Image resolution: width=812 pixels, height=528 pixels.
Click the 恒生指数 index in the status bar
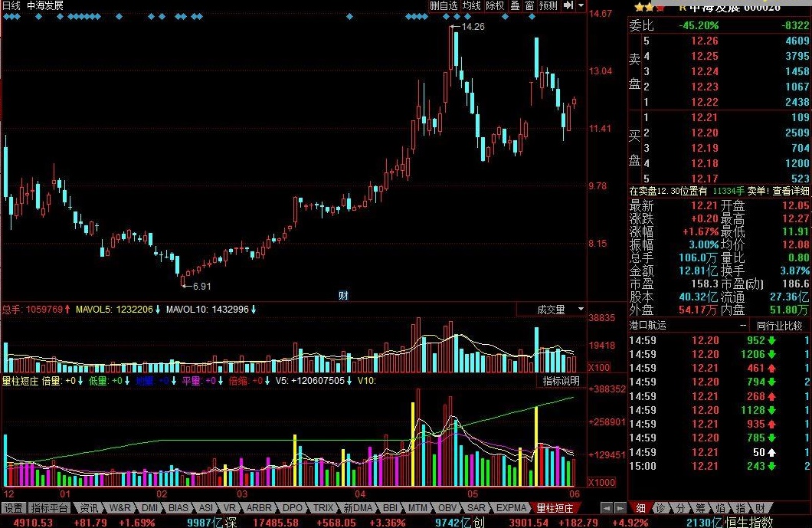tap(748, 523)
